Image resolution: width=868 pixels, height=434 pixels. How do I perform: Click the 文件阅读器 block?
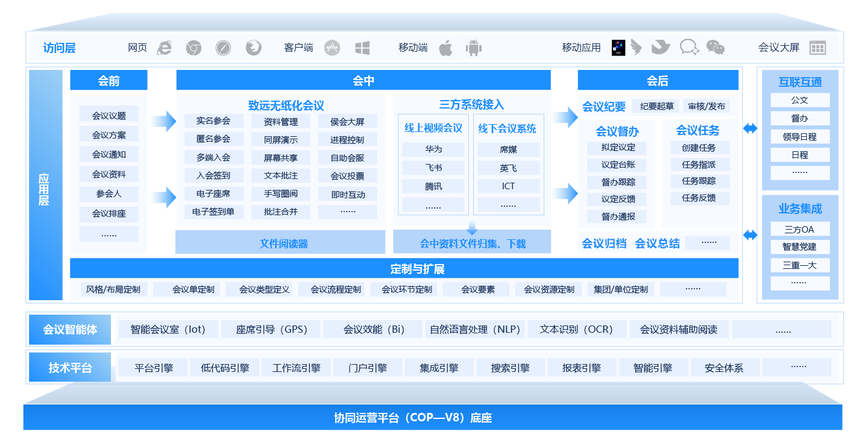pyautogui.click(x=280, y=242)
